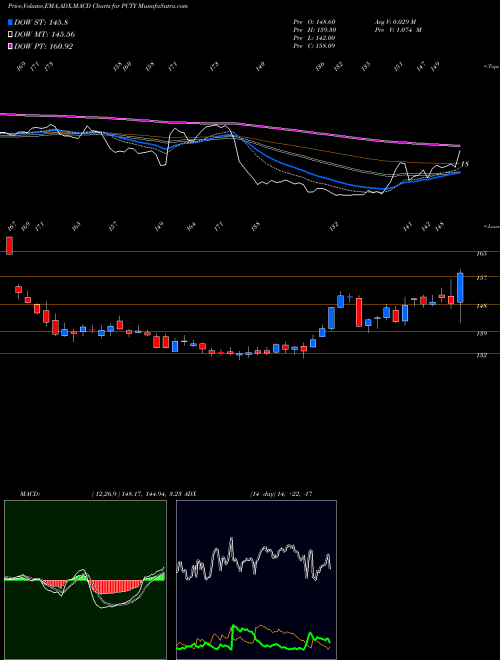Click the first red candlestick above 165 line

click(9, 245)
